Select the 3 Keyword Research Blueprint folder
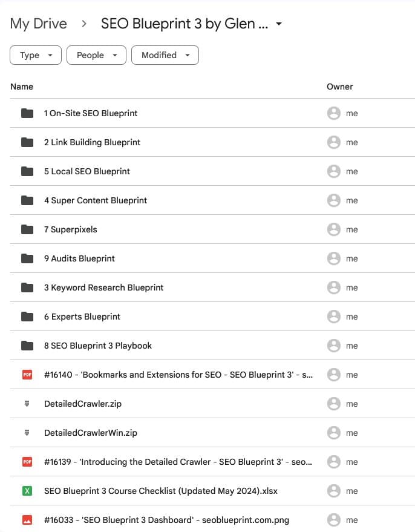The width and height of the screenshot is (415, 532). pyautogui.click(x=103, y=287)
